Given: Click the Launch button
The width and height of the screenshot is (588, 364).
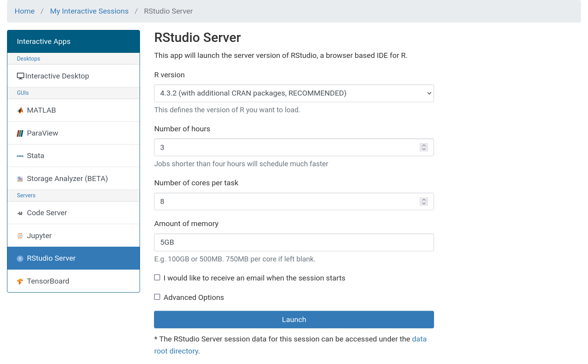Looking at the screenshot, I should 294,320.
